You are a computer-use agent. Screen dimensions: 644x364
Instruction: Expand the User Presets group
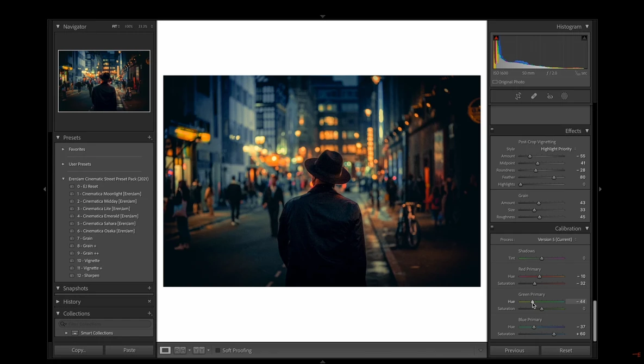pyautogui.click(x=63, y=164)
